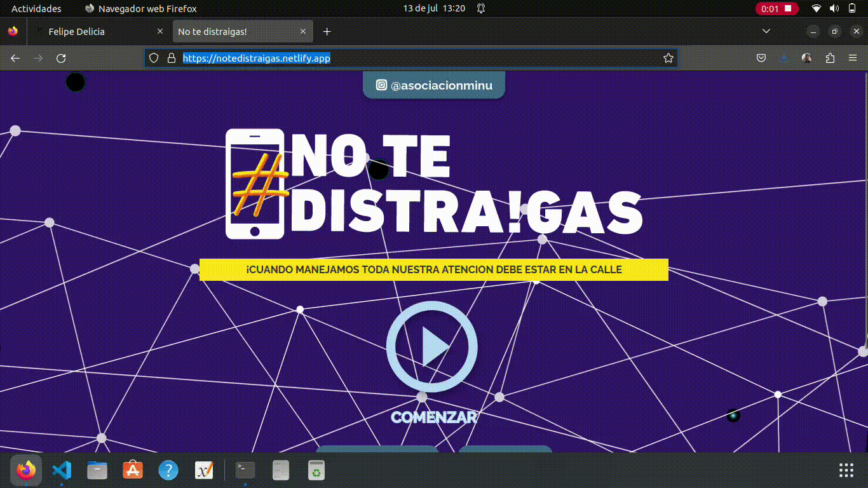Open Ubuntu Software from the dock
Screen dimensions: 868x488
pyautogui.click(x=132, y=470)
